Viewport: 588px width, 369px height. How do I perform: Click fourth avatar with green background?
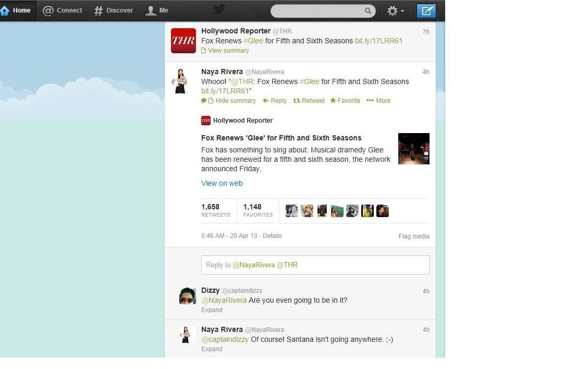337,210
